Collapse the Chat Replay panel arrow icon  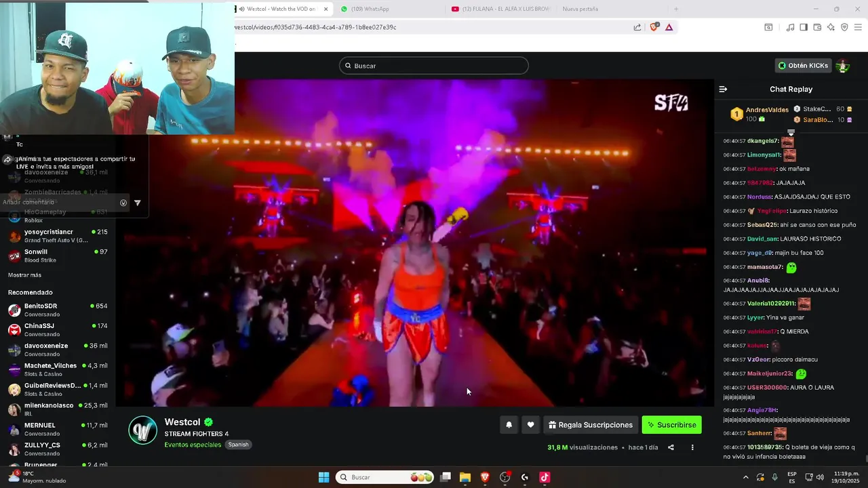click(723, 89)
